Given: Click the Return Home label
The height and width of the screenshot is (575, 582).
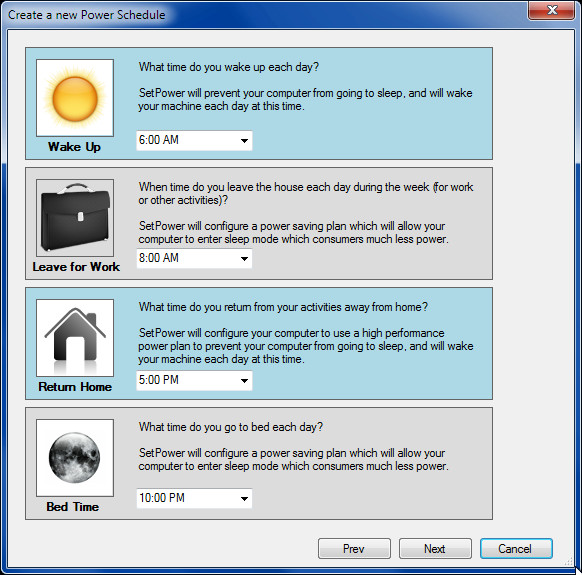Looking at the screenshot, I should pos(75,387).
